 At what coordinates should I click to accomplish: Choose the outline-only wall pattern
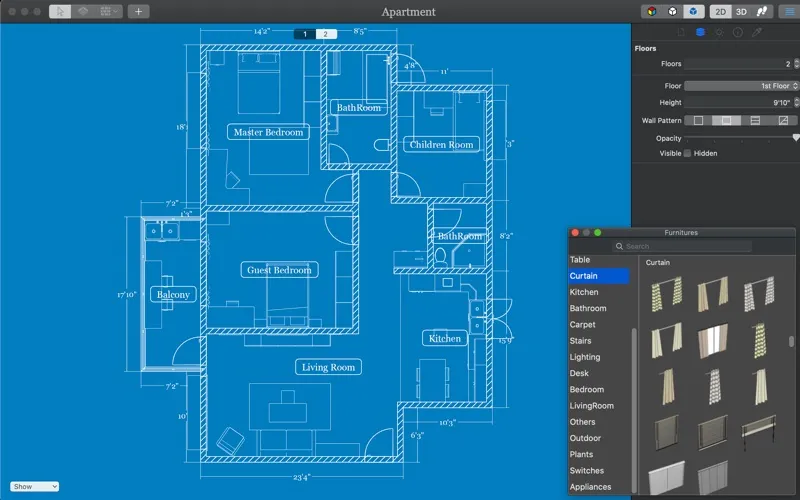[x=698, y=120]
